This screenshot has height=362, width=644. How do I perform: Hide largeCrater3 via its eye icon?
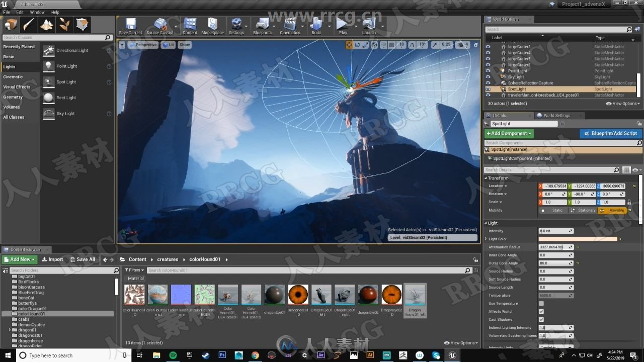pyautogui.click(x=488, y=47)
